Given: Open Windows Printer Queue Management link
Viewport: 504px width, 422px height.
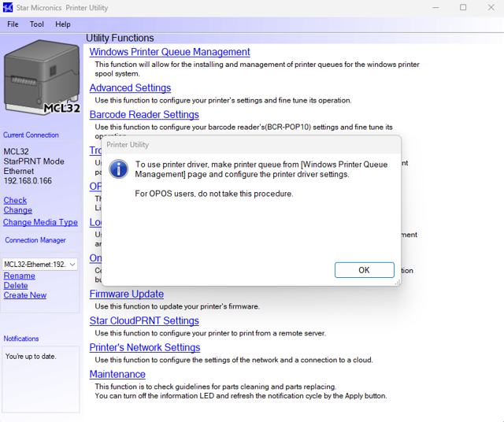Looking at the screenshot, I should click(x=169, y=52).
